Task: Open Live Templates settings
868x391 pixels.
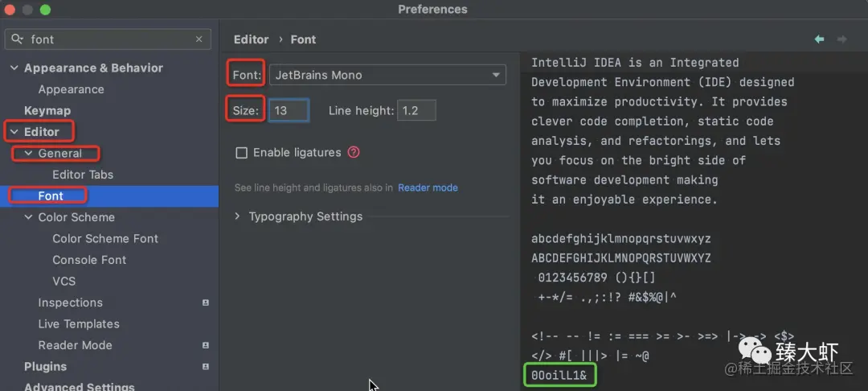Action: [79, 324]
